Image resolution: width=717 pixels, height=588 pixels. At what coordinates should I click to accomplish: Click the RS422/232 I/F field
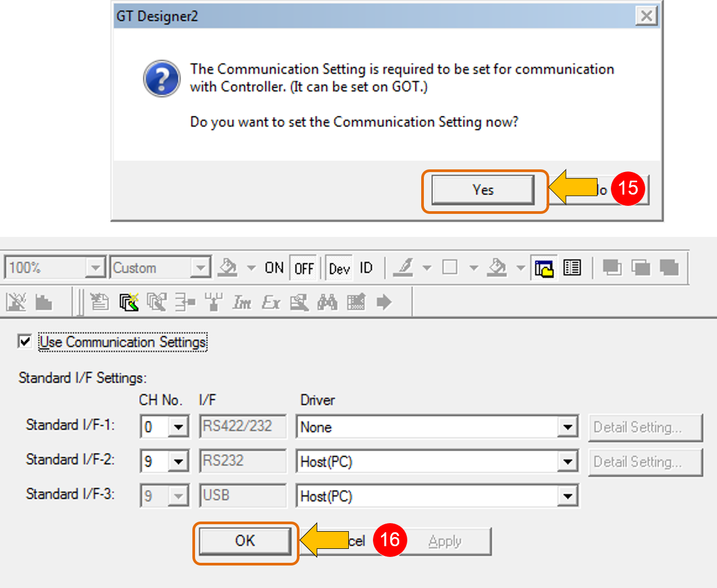(243, 427)
